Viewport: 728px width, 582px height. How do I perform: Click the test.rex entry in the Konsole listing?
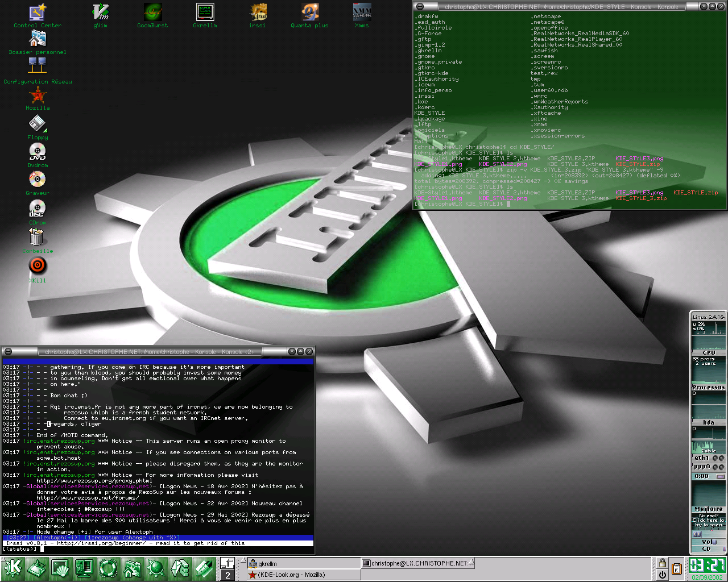tap(544, 73)
